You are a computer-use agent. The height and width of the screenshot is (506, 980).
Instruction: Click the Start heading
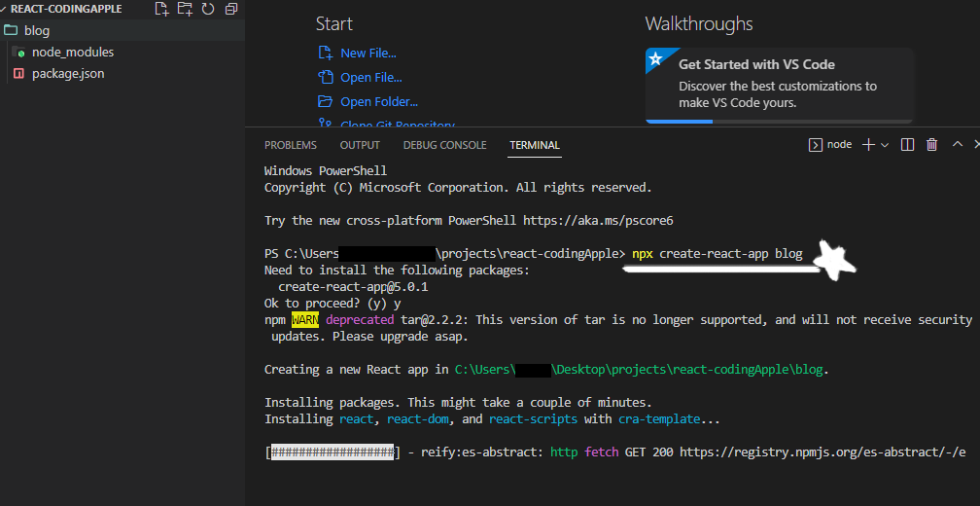click(334, 23)
